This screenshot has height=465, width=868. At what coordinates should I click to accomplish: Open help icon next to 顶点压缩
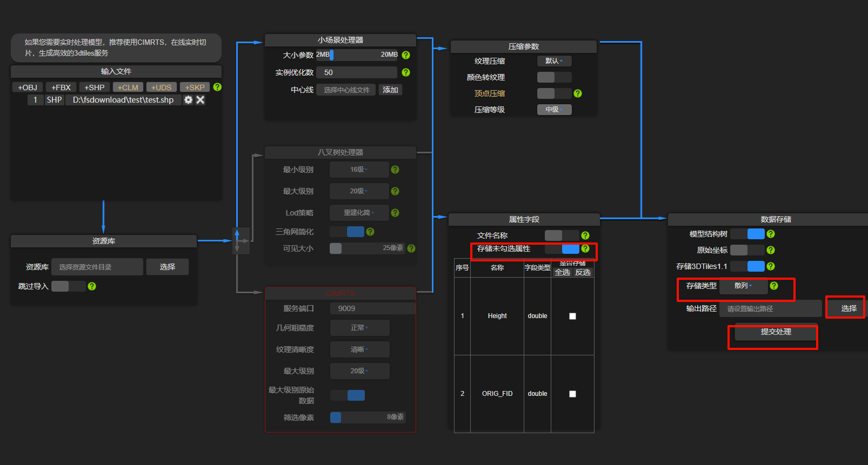click(578, 93)
